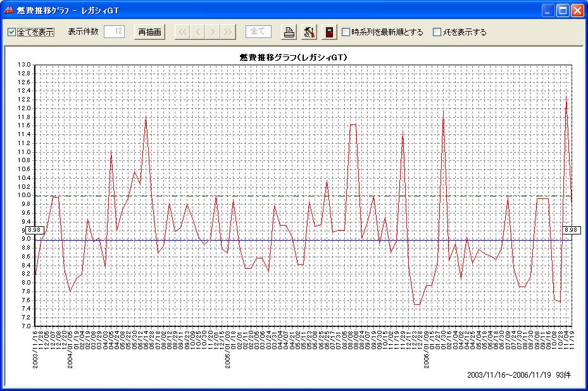The image size is (588, 391).
Task: Click the right 8.98 average value label
Action: tap(571, 231)
